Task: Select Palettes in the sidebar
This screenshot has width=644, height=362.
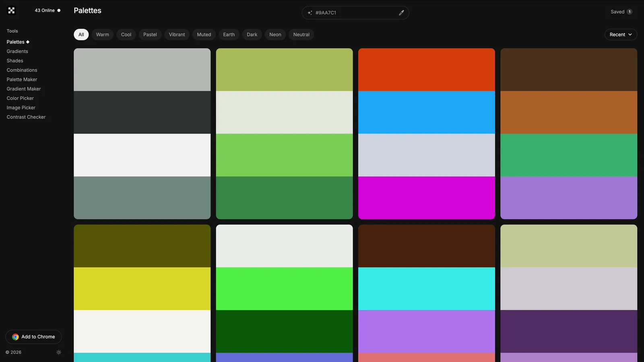Action: 18,42
